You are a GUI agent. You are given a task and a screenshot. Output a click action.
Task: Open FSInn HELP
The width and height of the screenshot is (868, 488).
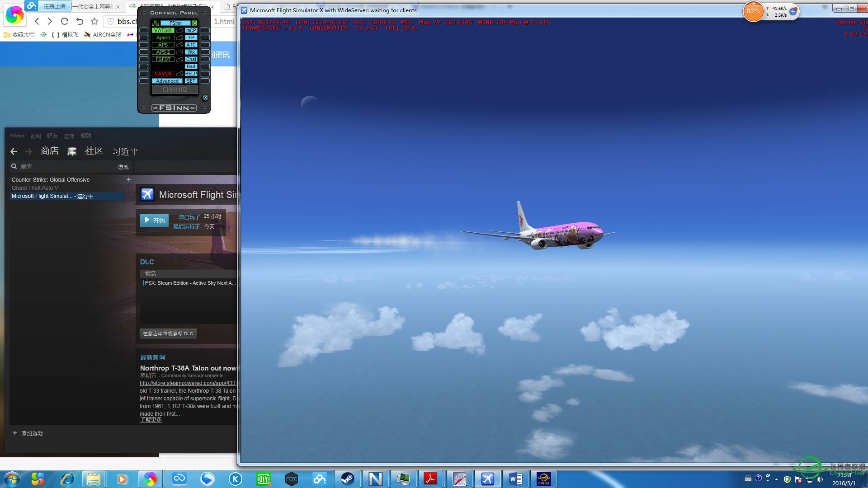(191, 74)
